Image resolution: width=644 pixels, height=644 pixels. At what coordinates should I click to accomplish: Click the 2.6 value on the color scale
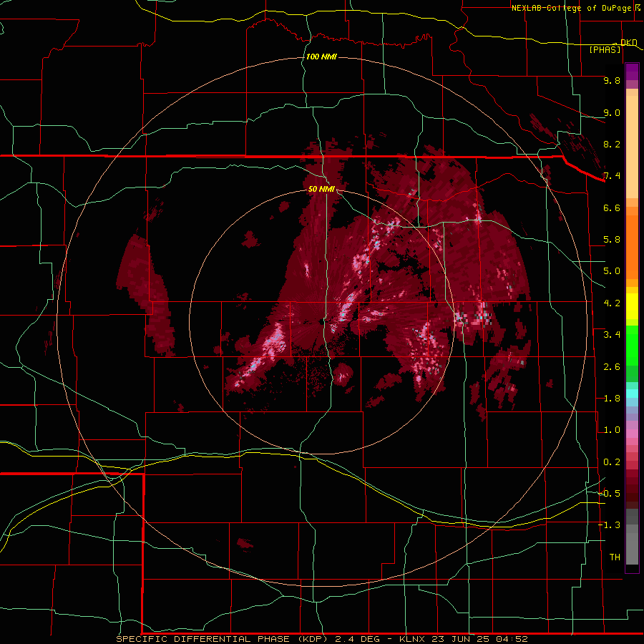(x=612, y=367)
